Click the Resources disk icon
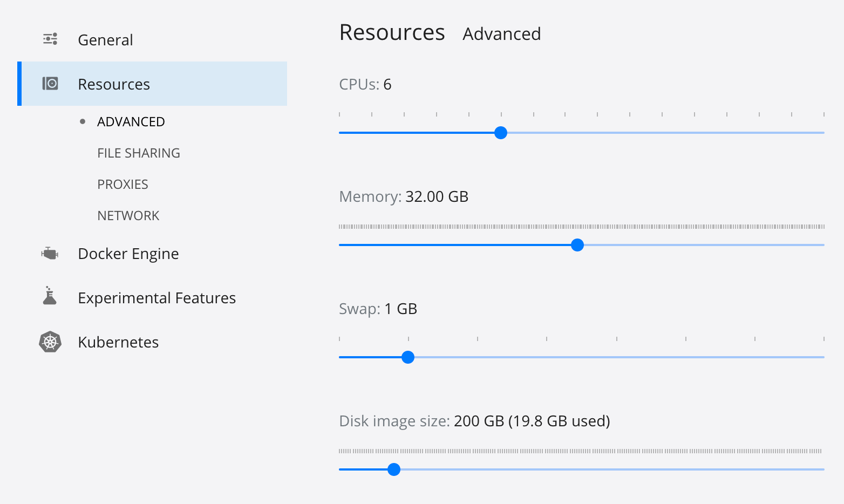 click(x=50, y=84)
